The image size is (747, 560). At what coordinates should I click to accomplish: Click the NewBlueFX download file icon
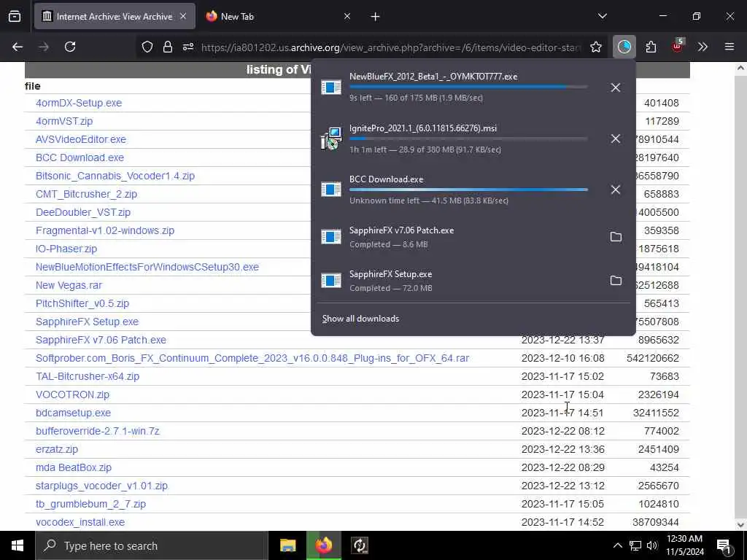(331, 87)
